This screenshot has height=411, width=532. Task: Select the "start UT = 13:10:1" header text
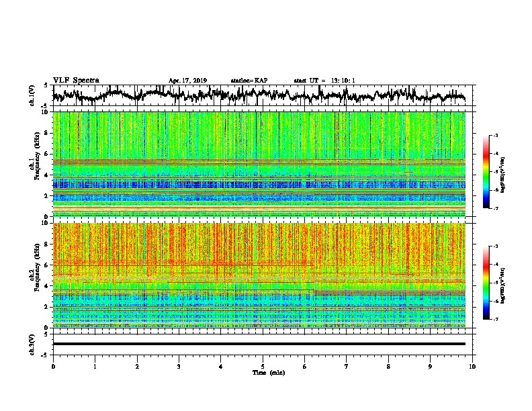click(324, 81)
